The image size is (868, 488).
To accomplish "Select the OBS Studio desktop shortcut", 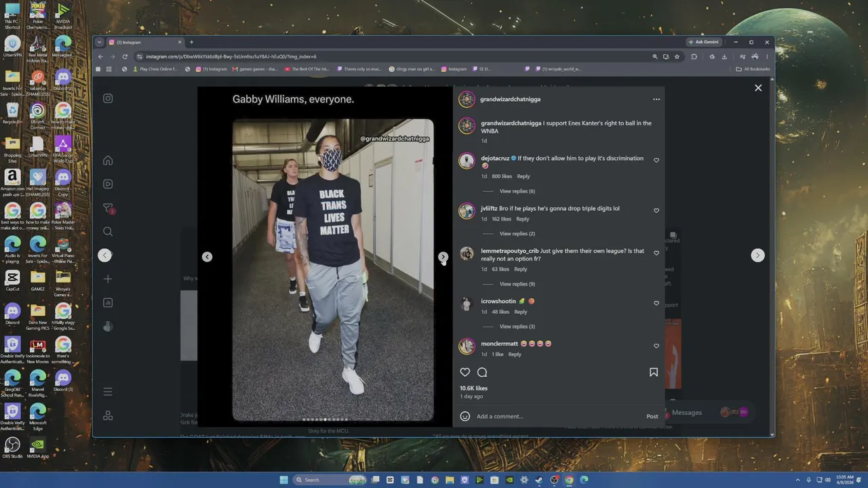I will click(12, 447).
